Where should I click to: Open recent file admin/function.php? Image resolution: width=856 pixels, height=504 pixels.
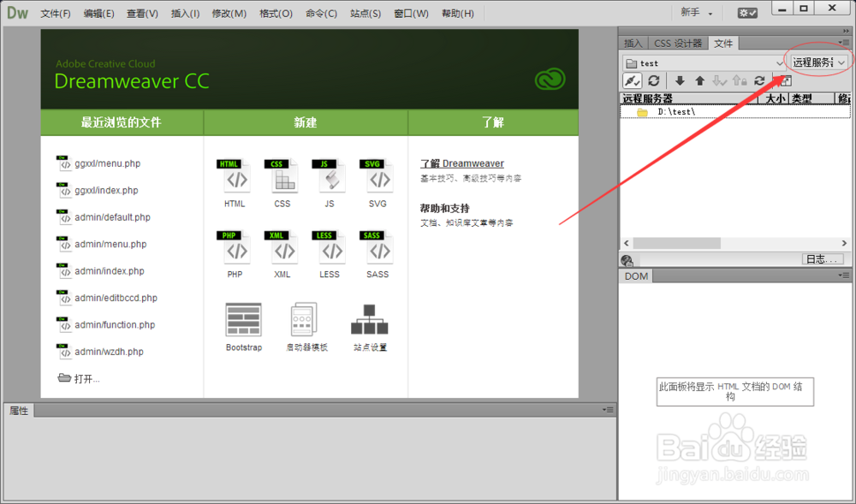(106, 324)
